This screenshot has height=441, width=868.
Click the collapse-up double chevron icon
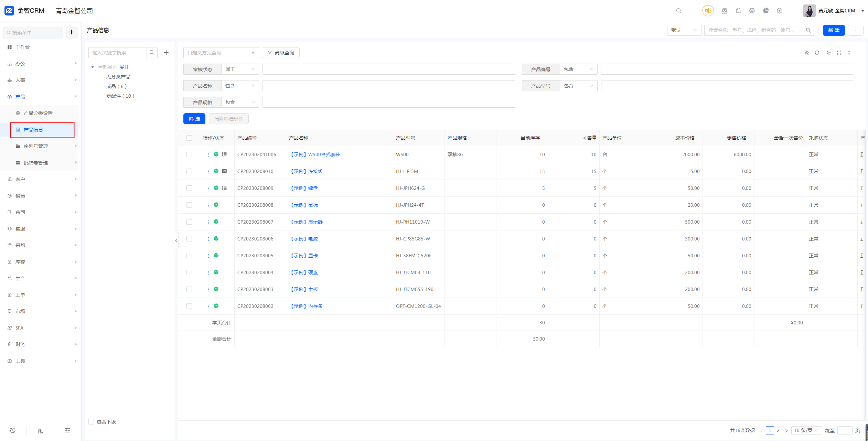pos(807,53)
